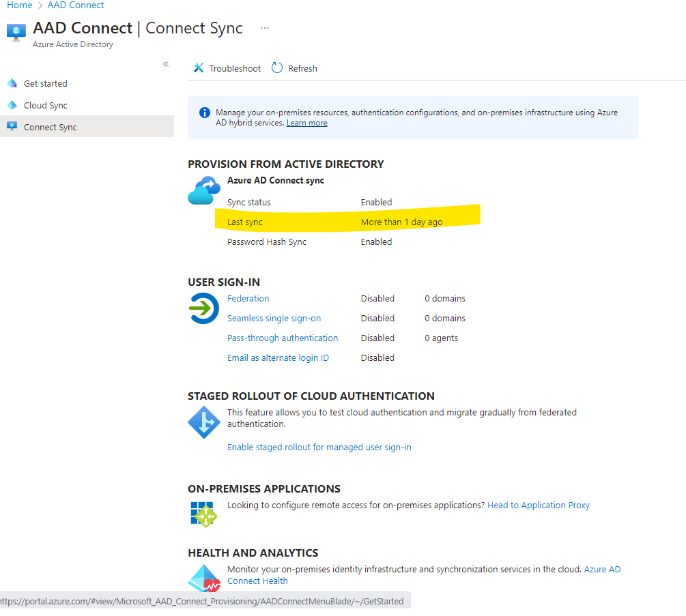Open Azure AD Connect Health link
686x616 pixels.
coord(603,569)
